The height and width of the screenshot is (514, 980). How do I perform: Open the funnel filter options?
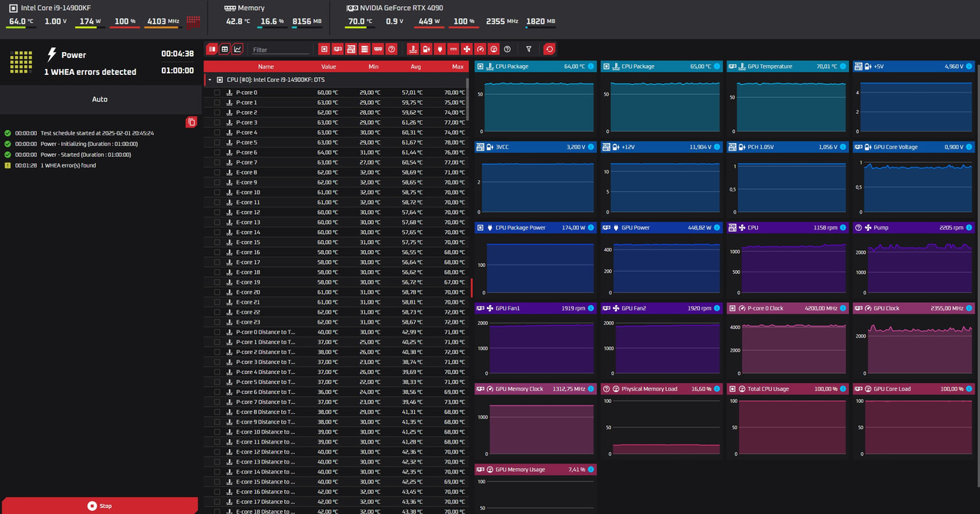click(x=528, y=49)
